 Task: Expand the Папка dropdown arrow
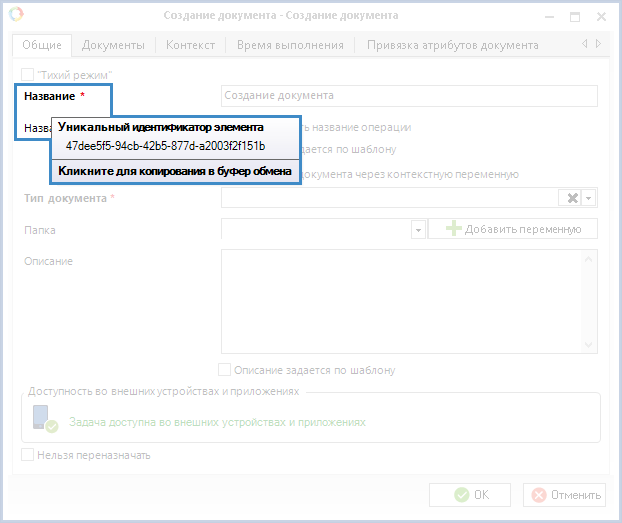pos(418,229)
